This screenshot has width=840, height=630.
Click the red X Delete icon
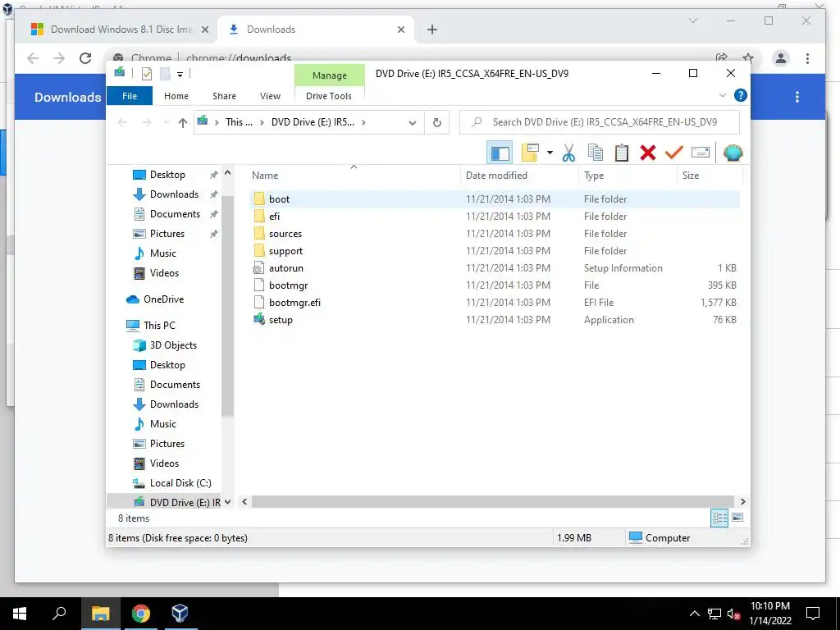(648, 153)
